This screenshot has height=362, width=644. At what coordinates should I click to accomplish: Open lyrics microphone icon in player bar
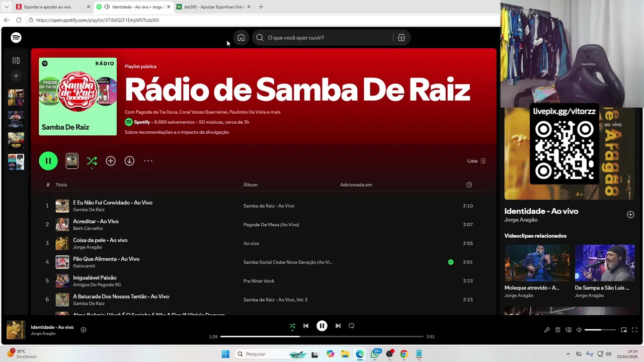[547, 330]
